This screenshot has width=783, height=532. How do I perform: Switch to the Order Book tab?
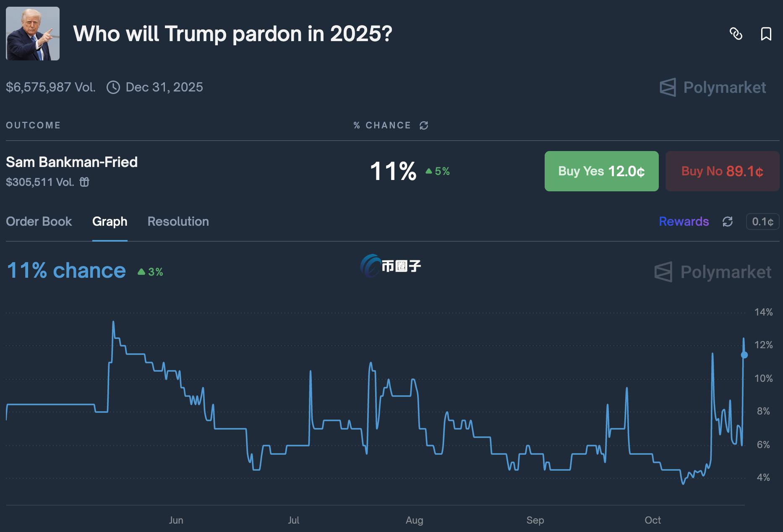pyautogui.click(x=39, y=222)
